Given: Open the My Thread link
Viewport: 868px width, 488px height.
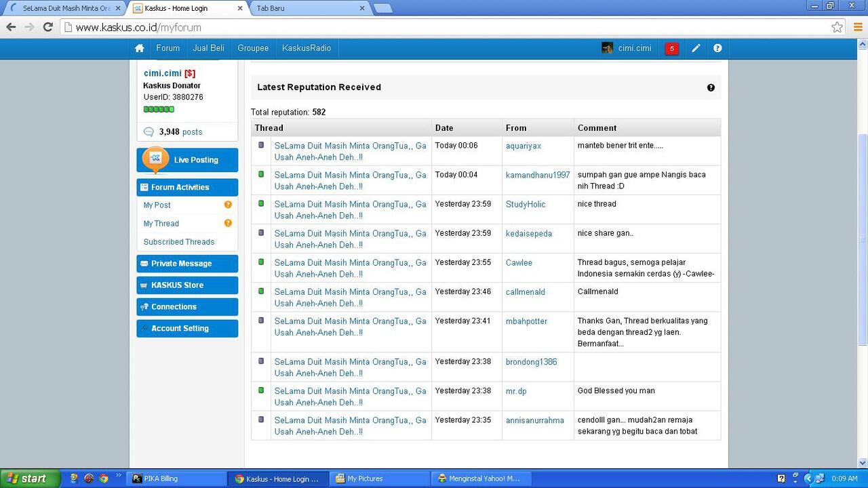Looking at the screenshot, I should tap(161, 224).
